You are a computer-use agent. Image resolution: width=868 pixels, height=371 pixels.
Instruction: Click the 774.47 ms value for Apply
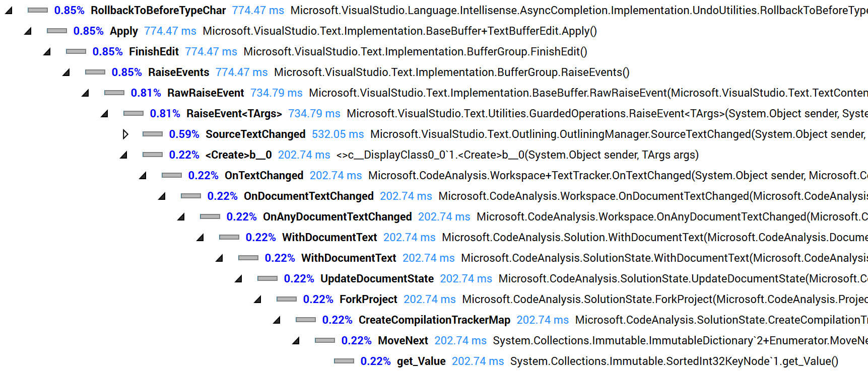click(x=170, y=31)
